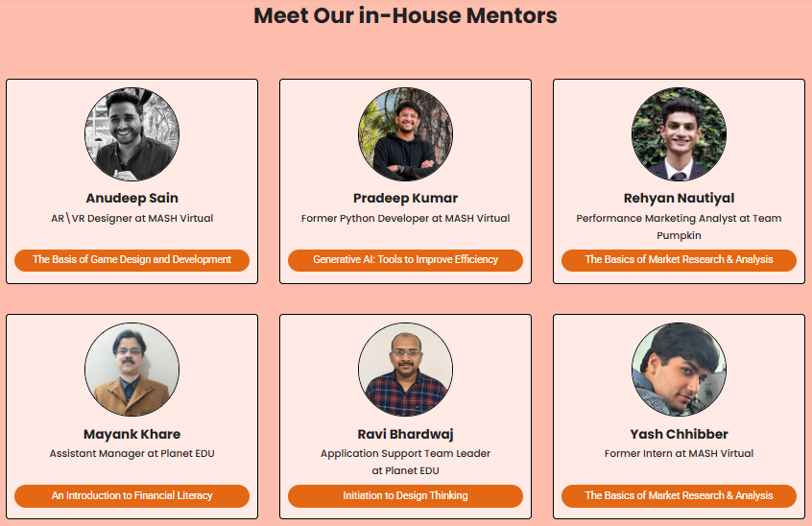The height and width of the screenshot is (526, 812).
Task: Click the profile photo above Rehyan Nautiyal
Action: click(679, 134)
